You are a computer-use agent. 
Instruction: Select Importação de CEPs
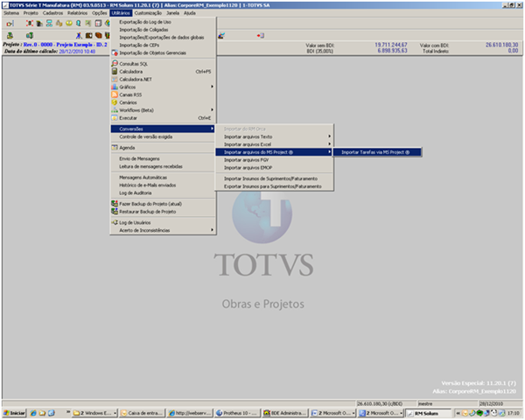[163, 45]
